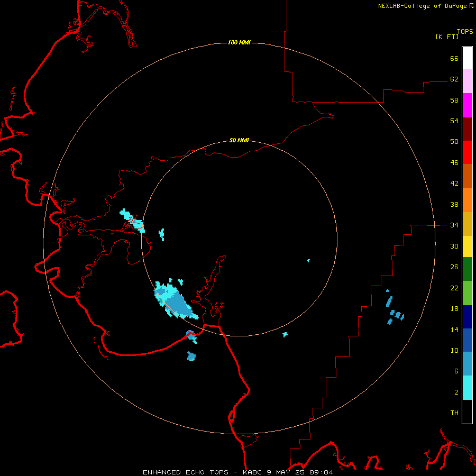The image size is (476, 476).
Task: Click the TOPS legend title
Action: (465, 32)
